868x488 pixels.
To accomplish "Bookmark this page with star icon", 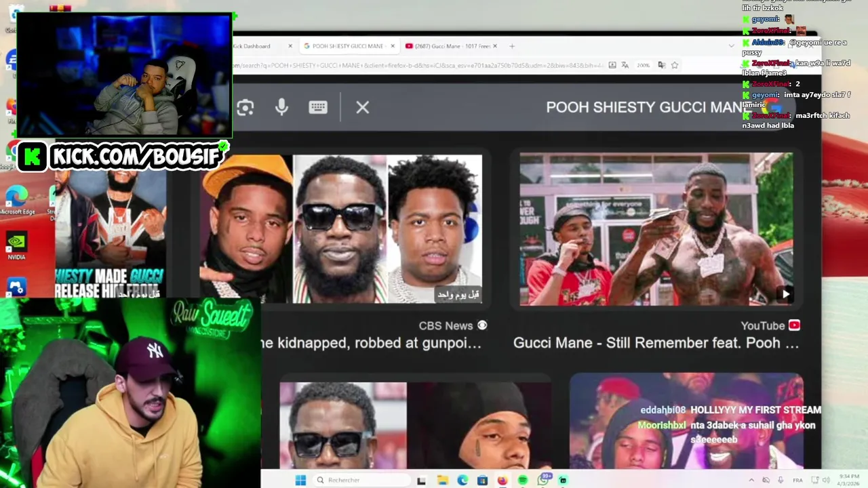I will [x=675, y=65].
